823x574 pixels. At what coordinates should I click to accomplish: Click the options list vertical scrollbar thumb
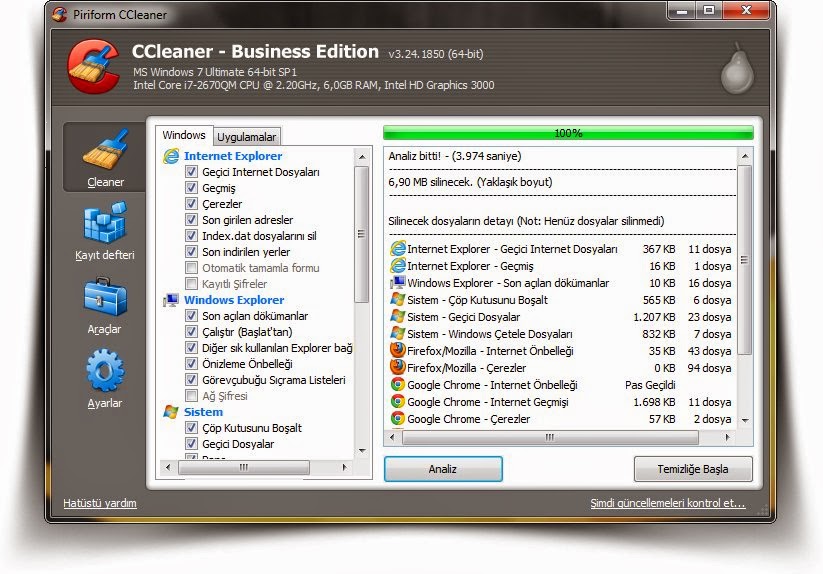click(x=362, y=234)
